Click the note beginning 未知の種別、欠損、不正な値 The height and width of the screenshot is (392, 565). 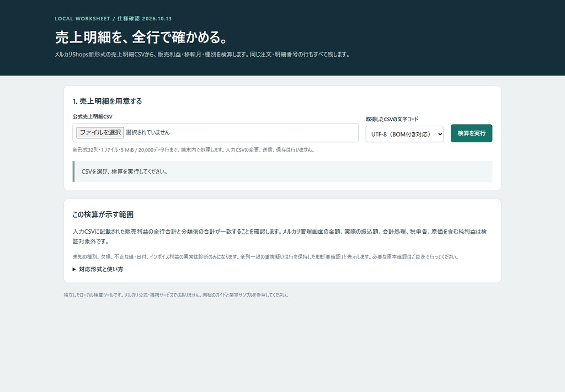(x=265, y=257)
